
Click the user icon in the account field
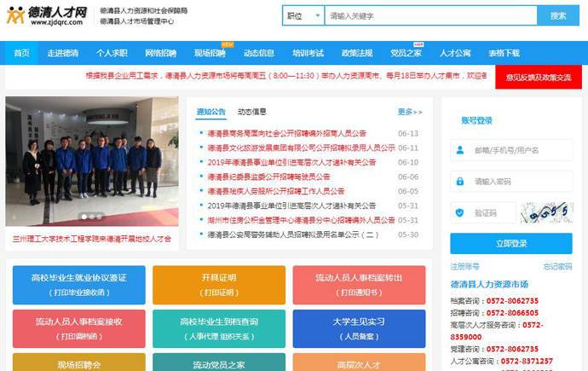point(460,150)
